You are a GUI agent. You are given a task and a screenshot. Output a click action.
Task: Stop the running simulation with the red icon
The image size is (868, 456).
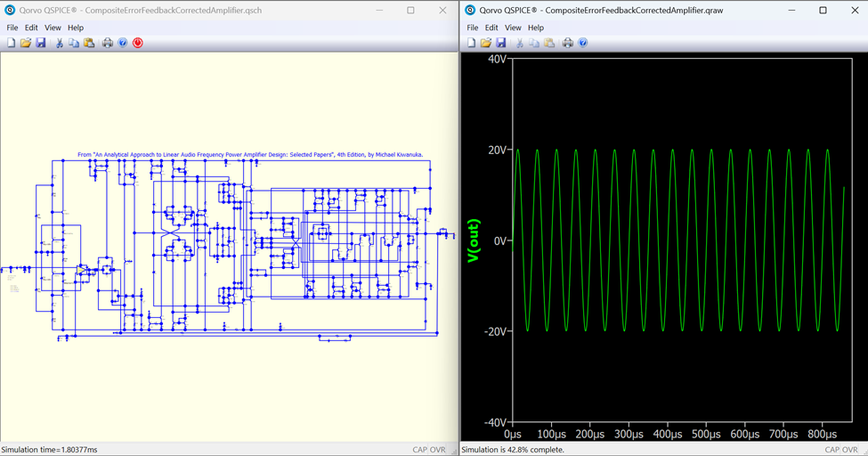click(138, 43)
